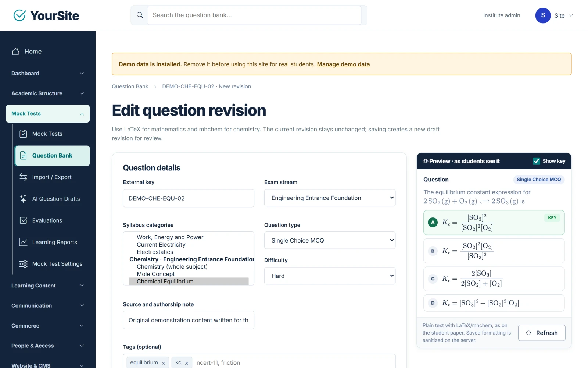The image size is (588, 368).
Task: Click the Mock Test Settings sliders icon
Action: [23, 264]
